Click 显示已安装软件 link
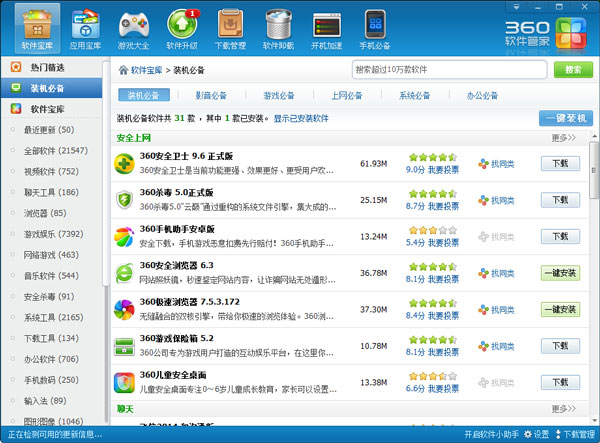The width and height of the screenshot is (600, 443). pos(301,119)
